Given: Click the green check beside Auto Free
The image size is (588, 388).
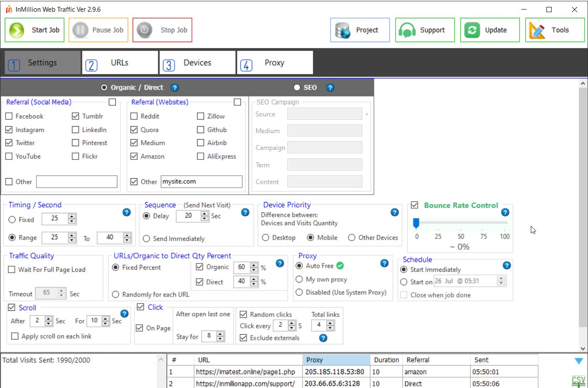Looking at the screenshot, I should 340,265.
